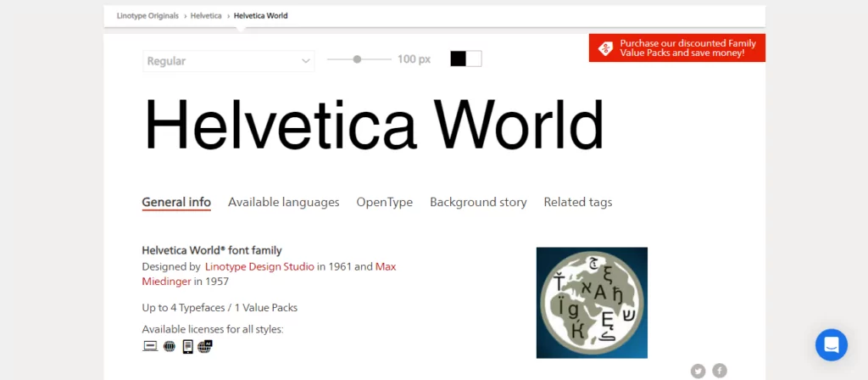The height and width of the screenshot is (380, 868).
Task: View the Background story tab
Action: 478,202
